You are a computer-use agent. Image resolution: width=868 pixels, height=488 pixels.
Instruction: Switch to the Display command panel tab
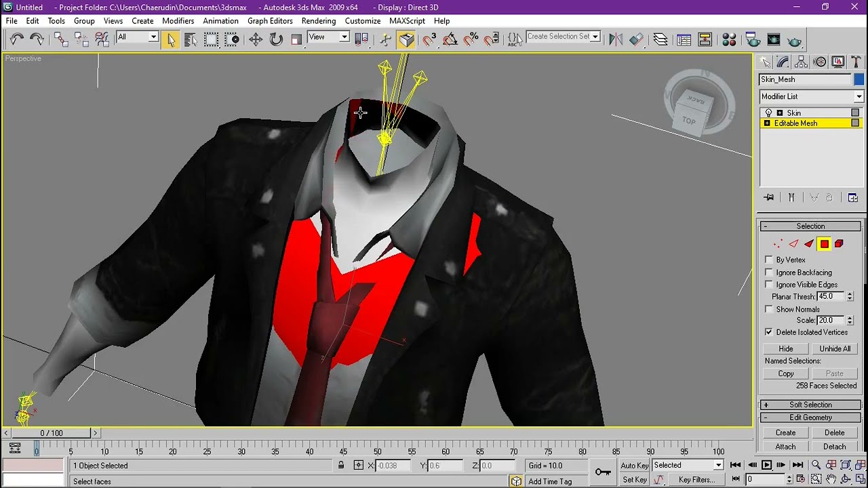coord(838,62)
